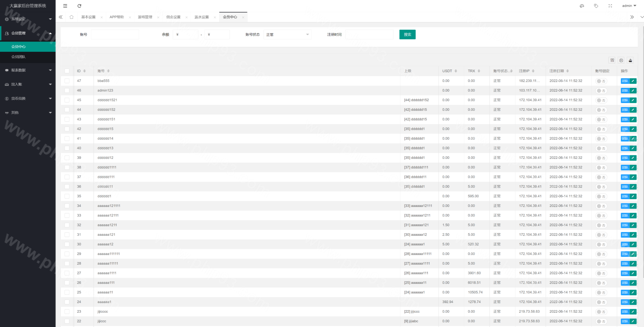
Task: Check the checkbox for admin123 row
Action: click(x=67, y=90)
